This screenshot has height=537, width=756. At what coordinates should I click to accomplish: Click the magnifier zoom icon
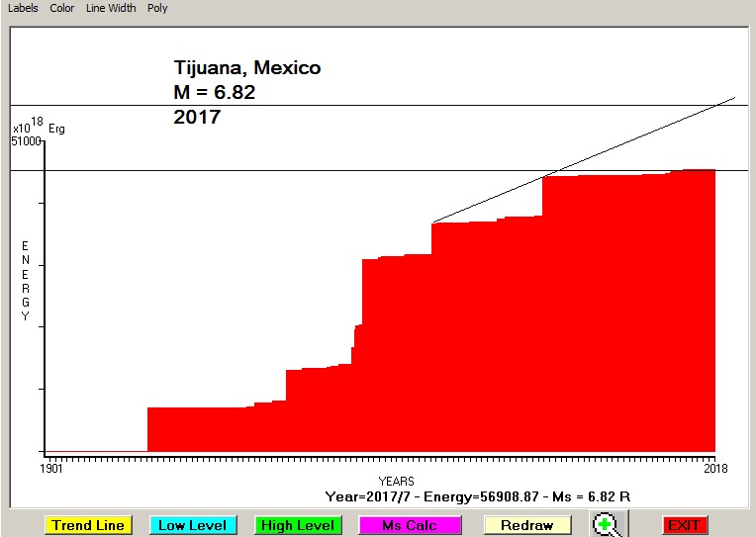610,525
